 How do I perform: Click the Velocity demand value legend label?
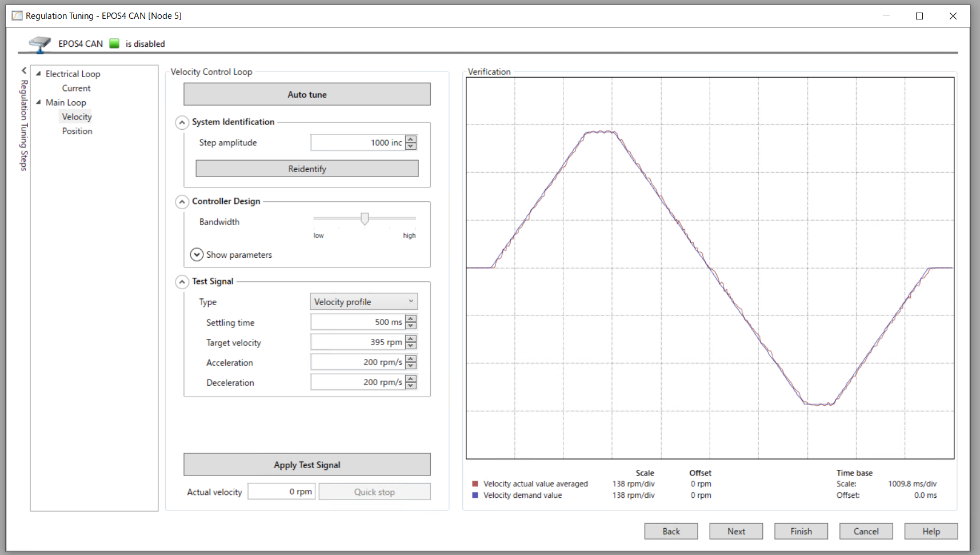tap(522, 495)
